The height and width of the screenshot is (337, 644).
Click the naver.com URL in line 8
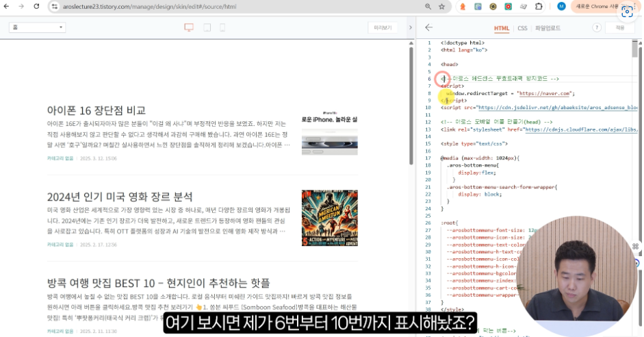[545, 93]
